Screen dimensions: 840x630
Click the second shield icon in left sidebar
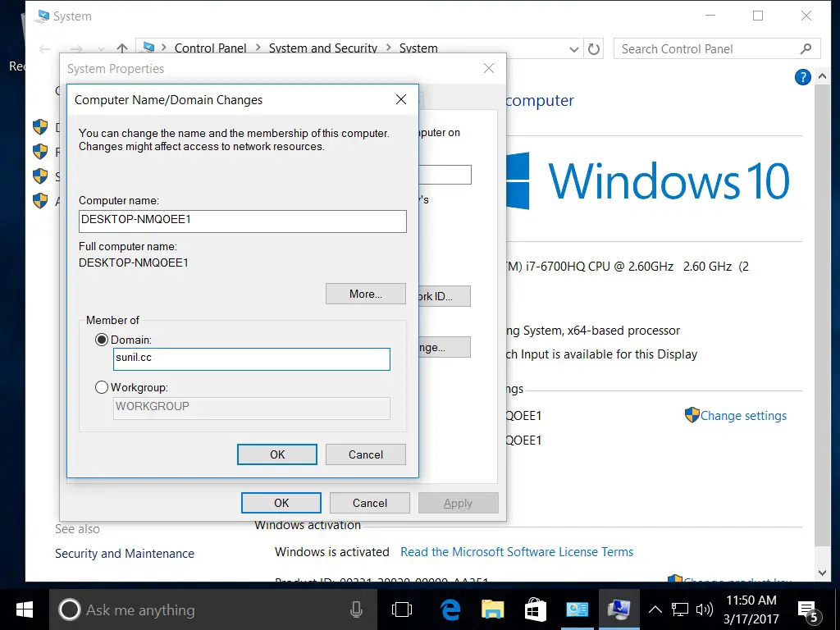point(40,152)
